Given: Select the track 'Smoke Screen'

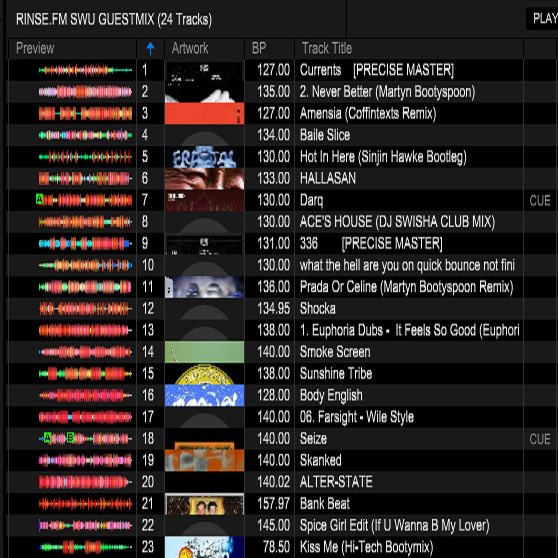Looking at the screenshot, I should [335, 352].
